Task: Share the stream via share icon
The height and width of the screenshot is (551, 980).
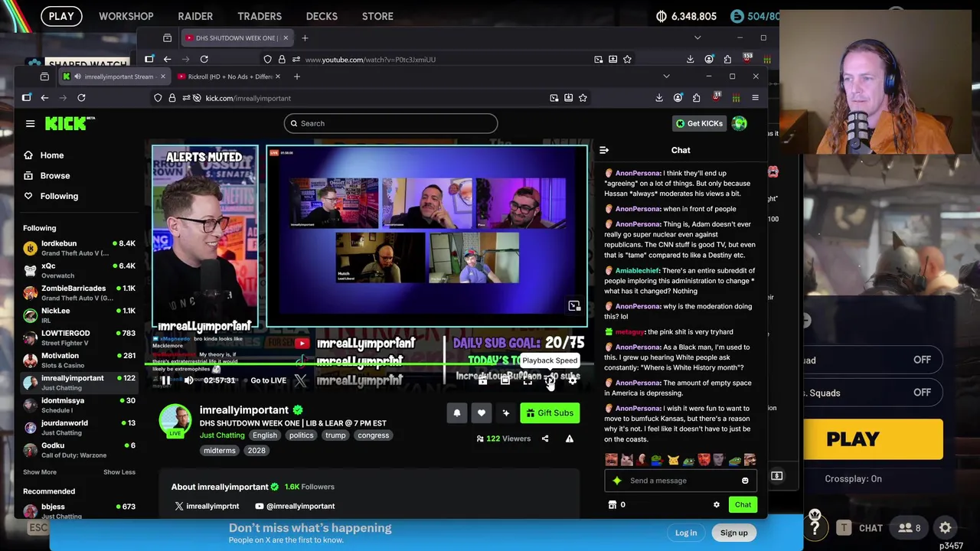Action: pos(545,439)
